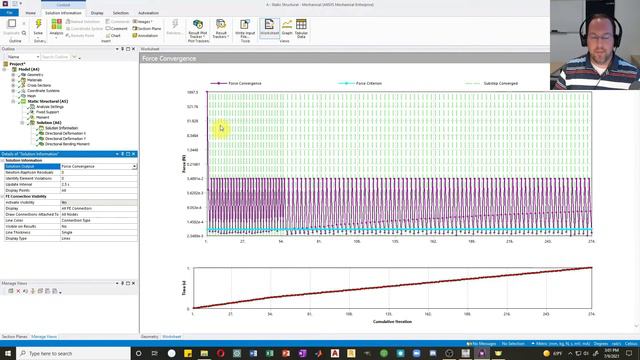Select Analysis Settings in the tree
Screen dimensions: 640x360
coord(49,107)
